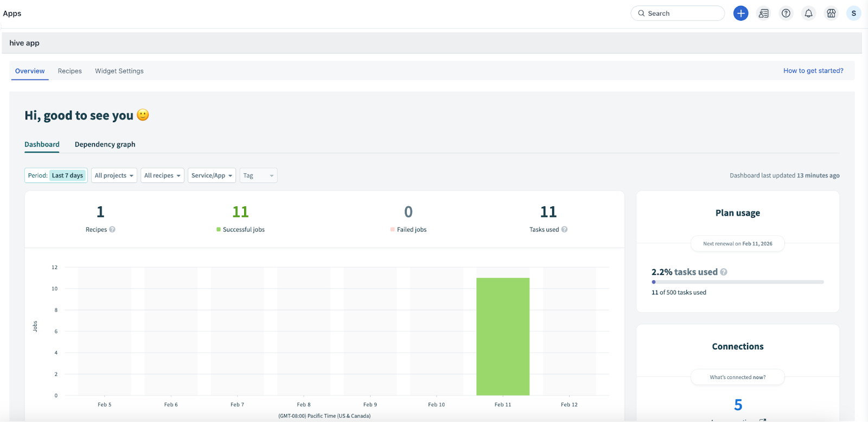This screenshot has height=422, width=868.
Task: Expand the All recipes dropdown
Action: coord(162,175)
